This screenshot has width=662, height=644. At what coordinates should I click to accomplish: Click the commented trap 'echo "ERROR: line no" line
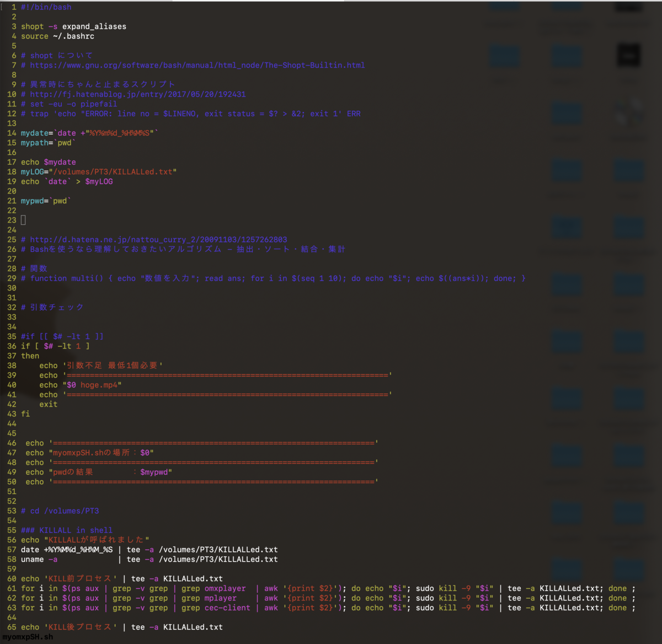pos(191,114)
